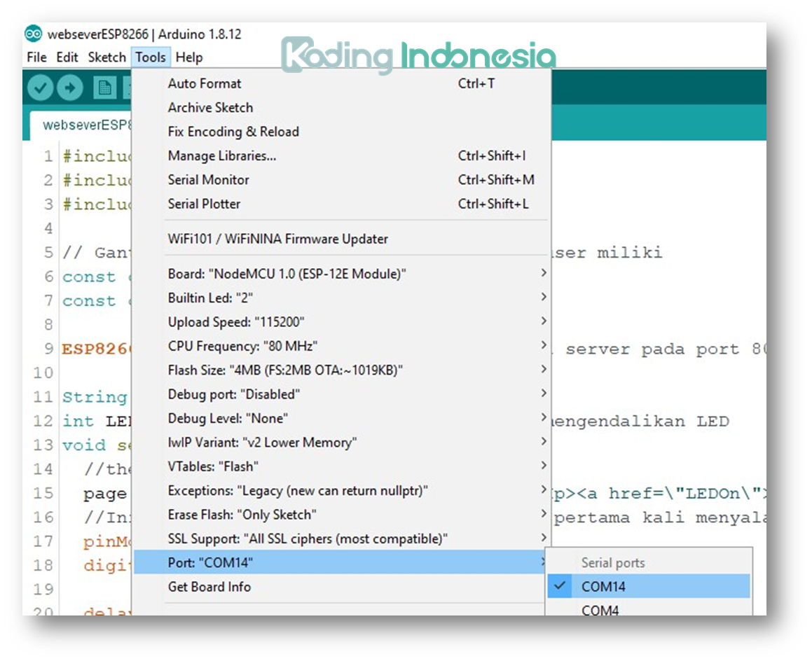Toggle the checked COM14 serial port
Image resolution: width=812 pixels, height=661 pixels.
click(x=648, y=586)
